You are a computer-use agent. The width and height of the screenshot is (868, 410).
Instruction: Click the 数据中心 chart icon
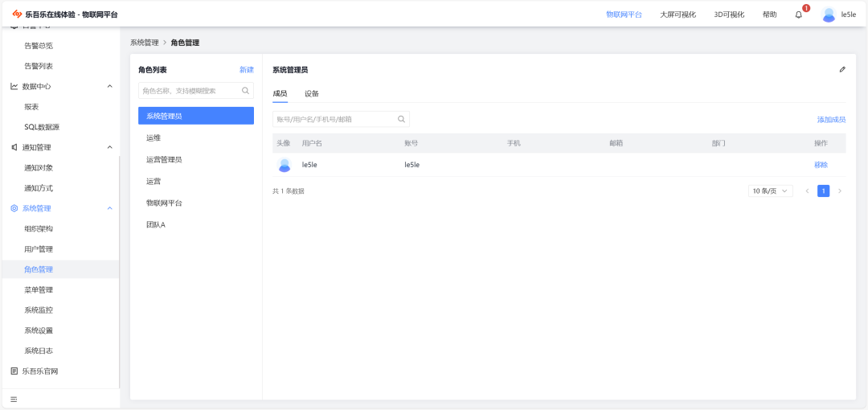click(14, 87)
